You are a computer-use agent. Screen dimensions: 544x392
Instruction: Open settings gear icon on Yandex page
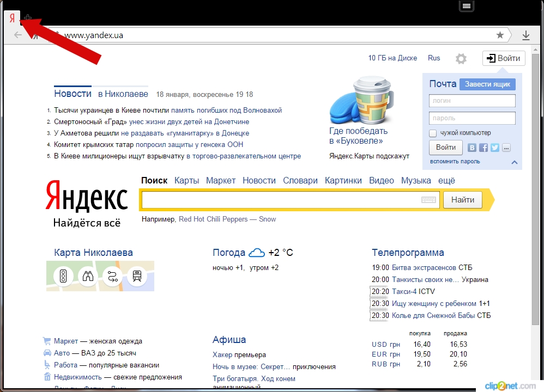[461, 59]
